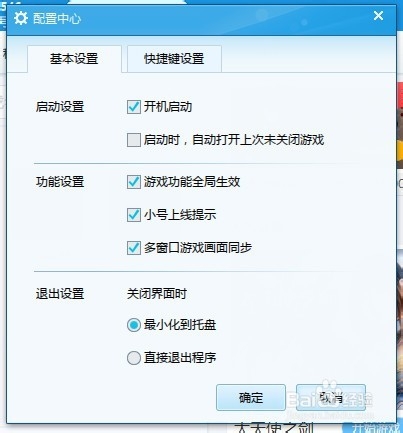Click the 开始游戏 button behind the dialog
The height and width of the screenshot is (433, 403).
click(x=373, y=428)
